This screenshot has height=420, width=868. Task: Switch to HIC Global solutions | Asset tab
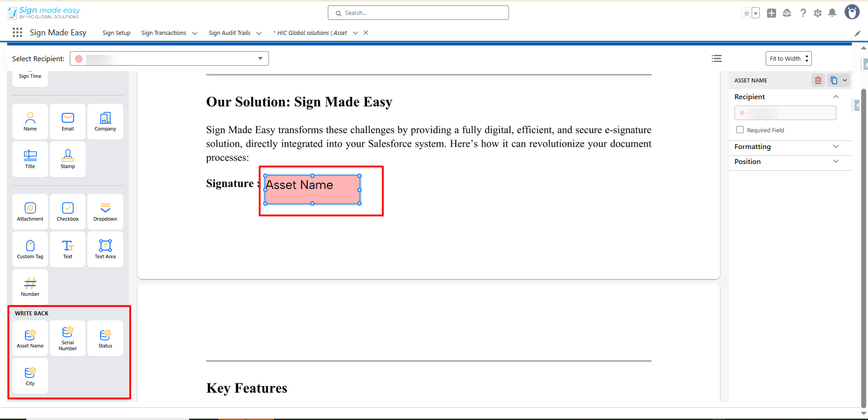(310, 33)
